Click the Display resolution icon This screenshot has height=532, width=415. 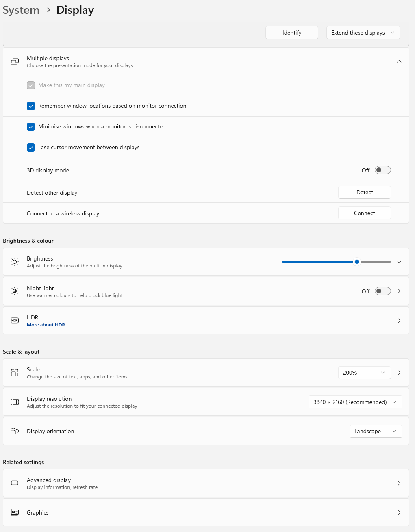pyautogui.click(x=15, y=402)
